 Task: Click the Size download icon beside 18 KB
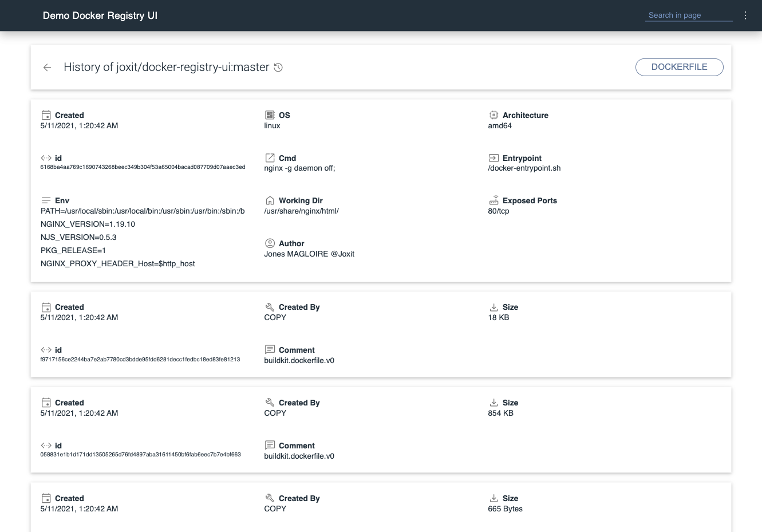(x=493, y=307)
